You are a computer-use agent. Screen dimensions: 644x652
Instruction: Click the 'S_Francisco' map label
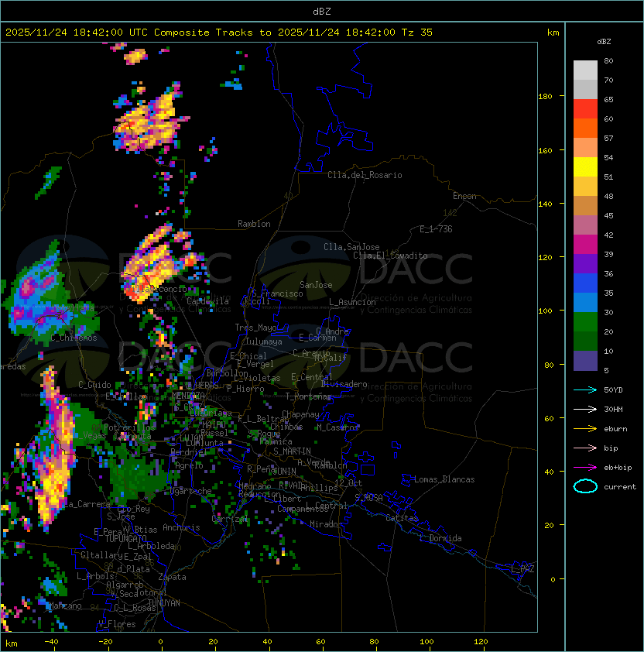tap(277, 293)
